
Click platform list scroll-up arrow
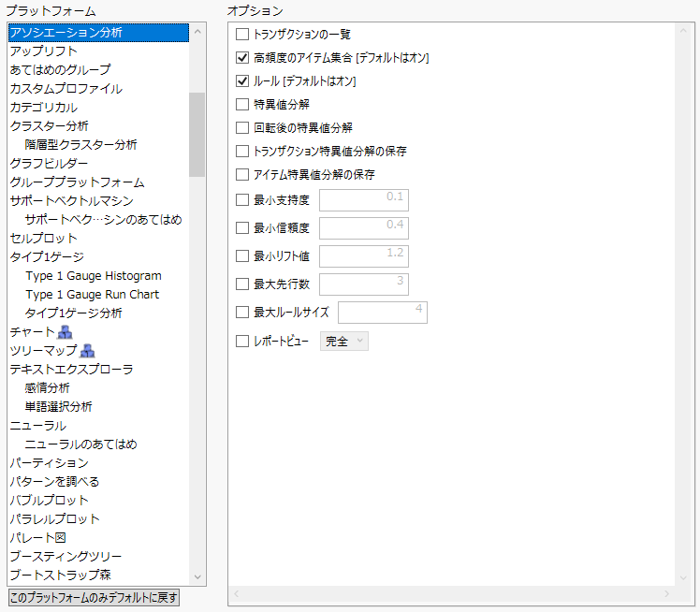pos(197,32)
